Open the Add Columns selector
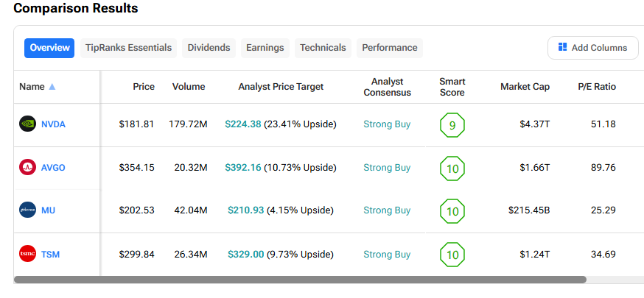Screen dimensions: 644x298 pos(592,48)
